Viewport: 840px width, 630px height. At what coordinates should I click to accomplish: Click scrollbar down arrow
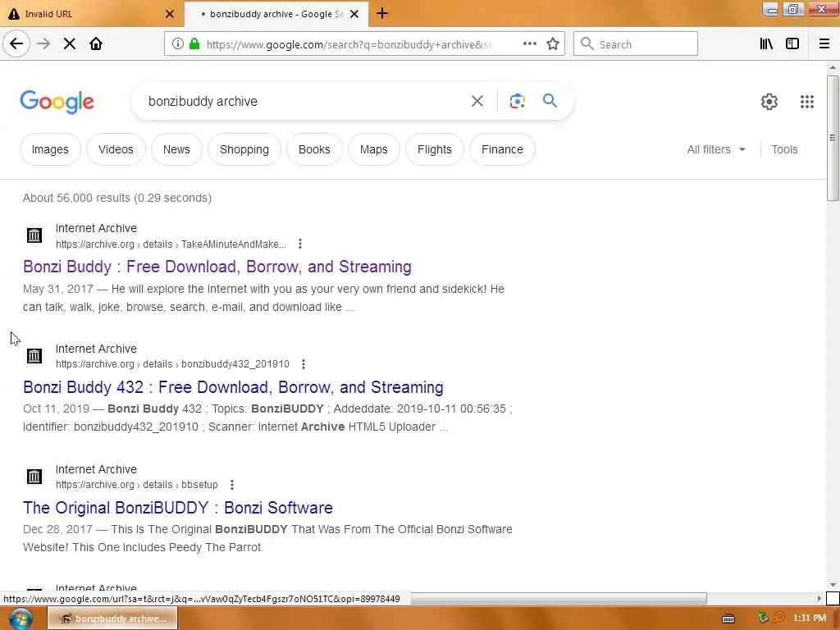pyautogui.click(x=833, y=585)
